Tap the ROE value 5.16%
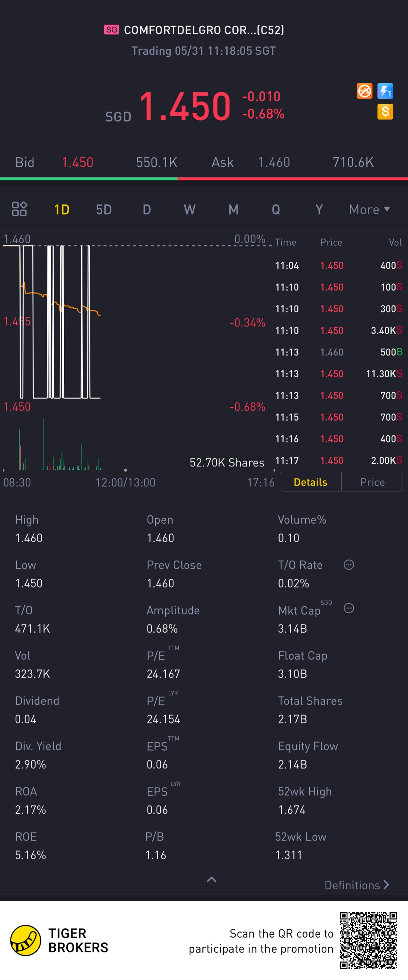The width and height of the screenshot is (408, 980). [30, 855]
